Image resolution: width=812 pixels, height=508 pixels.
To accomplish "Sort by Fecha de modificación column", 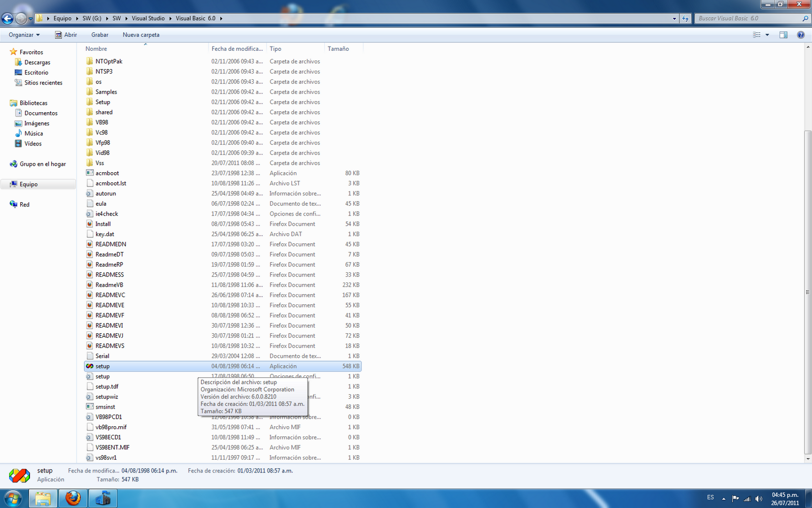I will click(x=238, y=49).
